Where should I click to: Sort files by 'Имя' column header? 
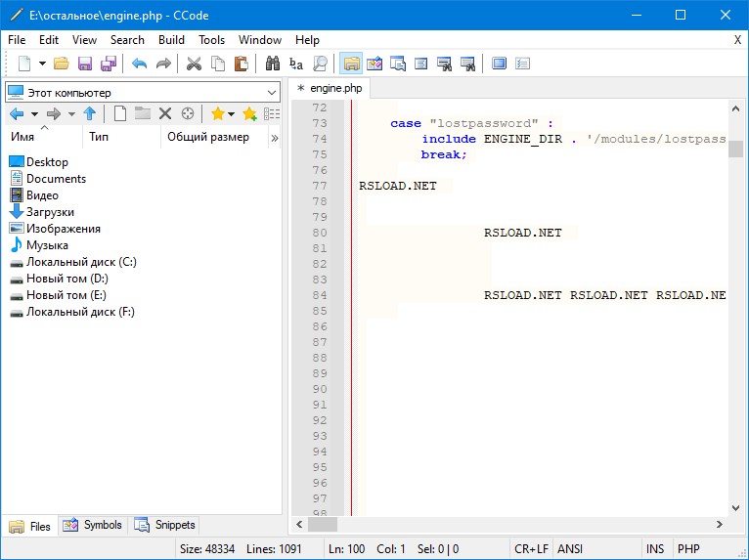[22, 138]
